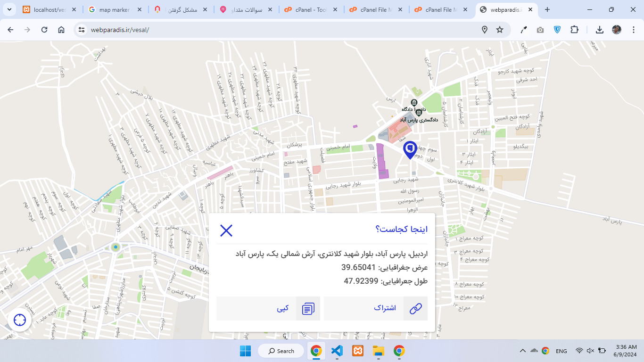Bookmark this page with the star icon
The width and height of the screenshot is (644, 362).
500,30
